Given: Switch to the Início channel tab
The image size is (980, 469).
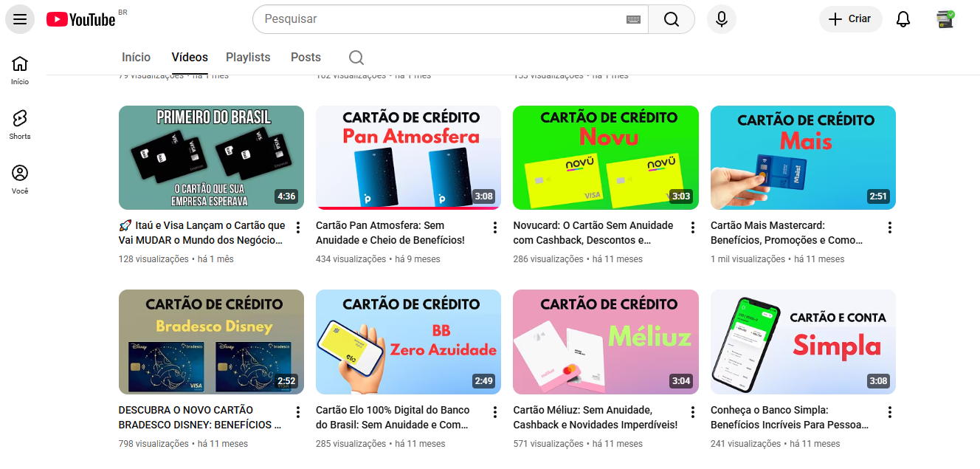Looking at the screenshot, I should (x=136, y=57).
